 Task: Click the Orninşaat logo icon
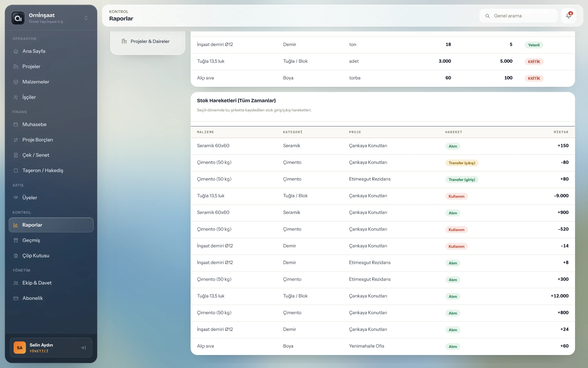18,18
